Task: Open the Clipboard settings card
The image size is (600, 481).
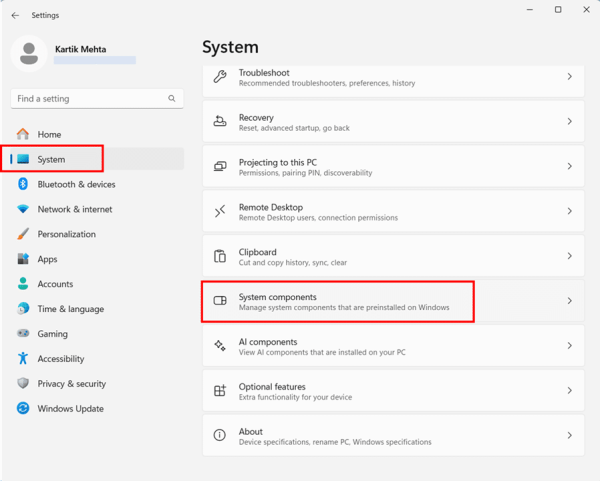Action: pyautogui.click(x=393, y=256)
